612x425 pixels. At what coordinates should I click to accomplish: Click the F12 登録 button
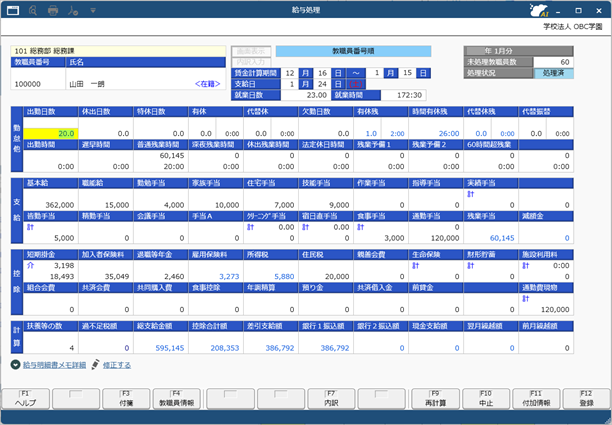click(587, 398)
